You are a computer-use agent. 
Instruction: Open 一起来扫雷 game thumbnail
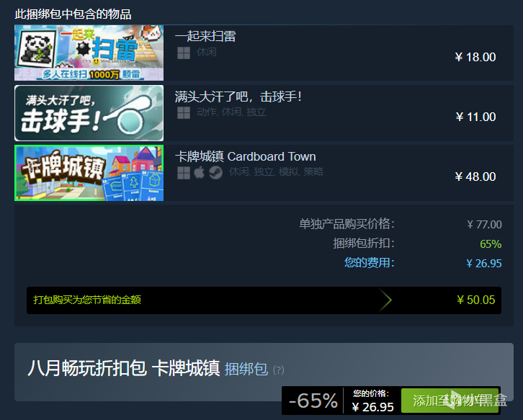(x=89, y=53)
